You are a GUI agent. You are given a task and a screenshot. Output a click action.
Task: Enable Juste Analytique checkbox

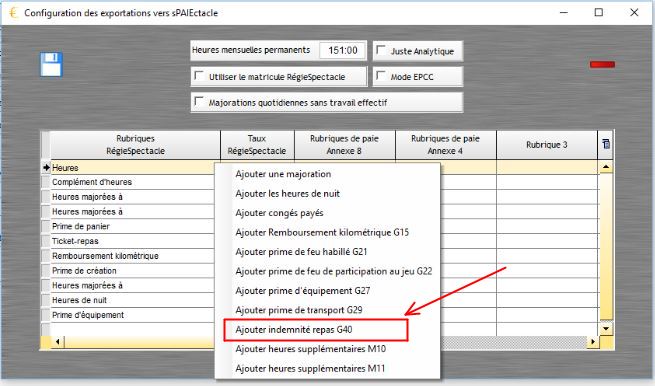381,50
